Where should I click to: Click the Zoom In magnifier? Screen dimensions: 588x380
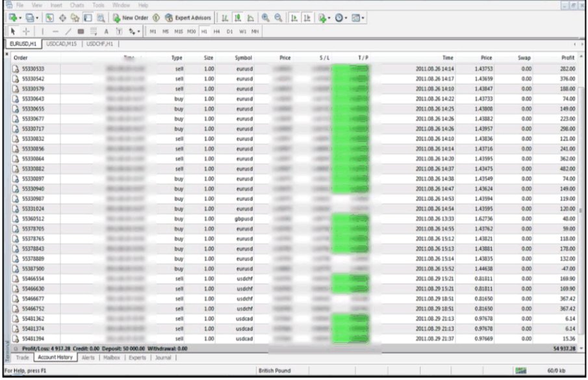coord(266,18)
